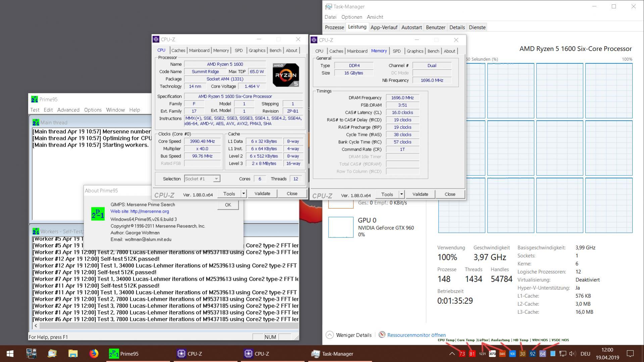Viewport: 644px width, 362px height.
Task: Open the http://mersenne.org web site link
Action: (x=149, y=211)
